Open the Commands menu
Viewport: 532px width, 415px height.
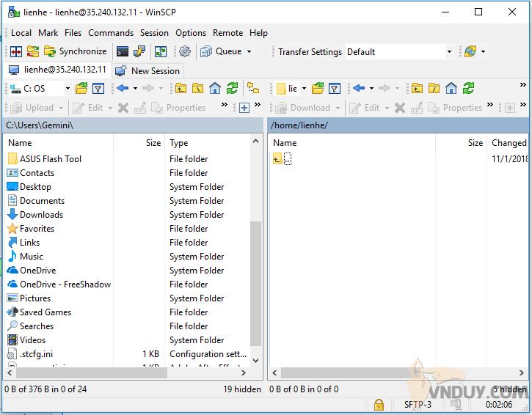[x=110, y=33]
